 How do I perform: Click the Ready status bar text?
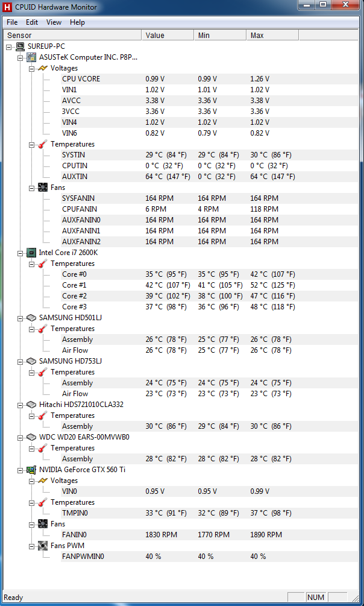(13, 598)
